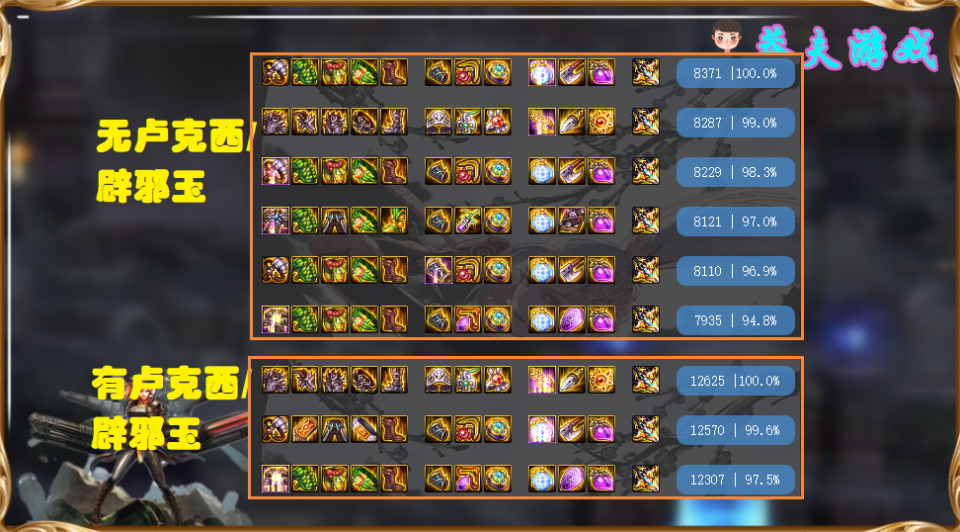
Task: Select the 8229 | 98.3% score button
Action: point(735,172)
